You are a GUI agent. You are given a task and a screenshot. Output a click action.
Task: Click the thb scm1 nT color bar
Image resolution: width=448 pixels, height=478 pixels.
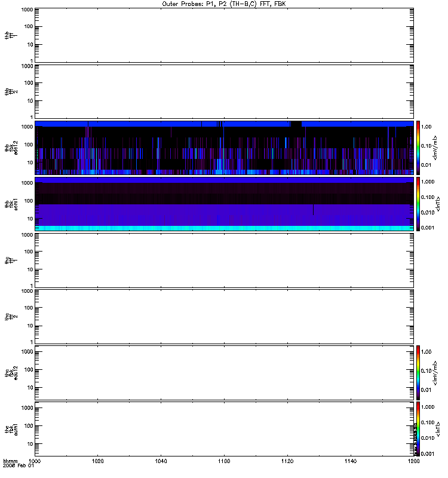click(x=419, y=203)
